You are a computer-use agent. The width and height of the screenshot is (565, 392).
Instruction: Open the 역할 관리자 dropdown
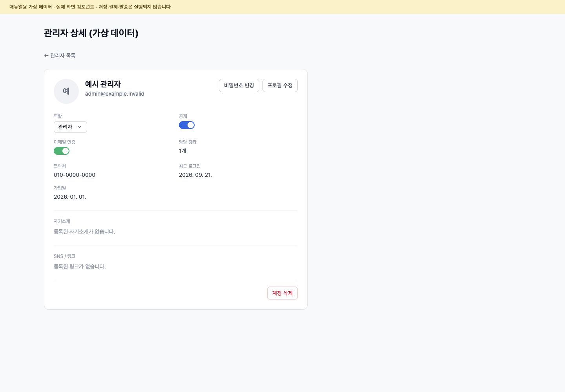point(70,127)
